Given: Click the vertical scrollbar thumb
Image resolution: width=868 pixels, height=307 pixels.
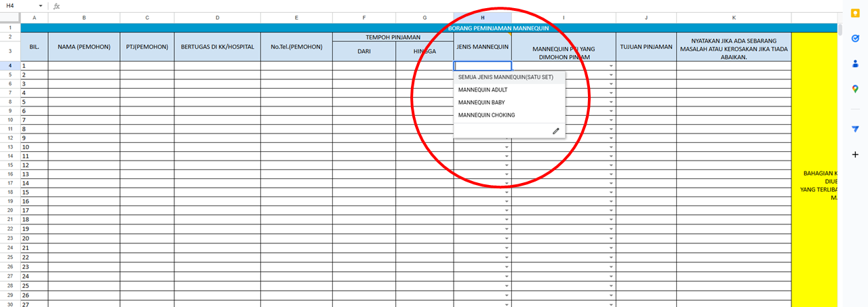Looking at the screenshot, I should (841, 28).
